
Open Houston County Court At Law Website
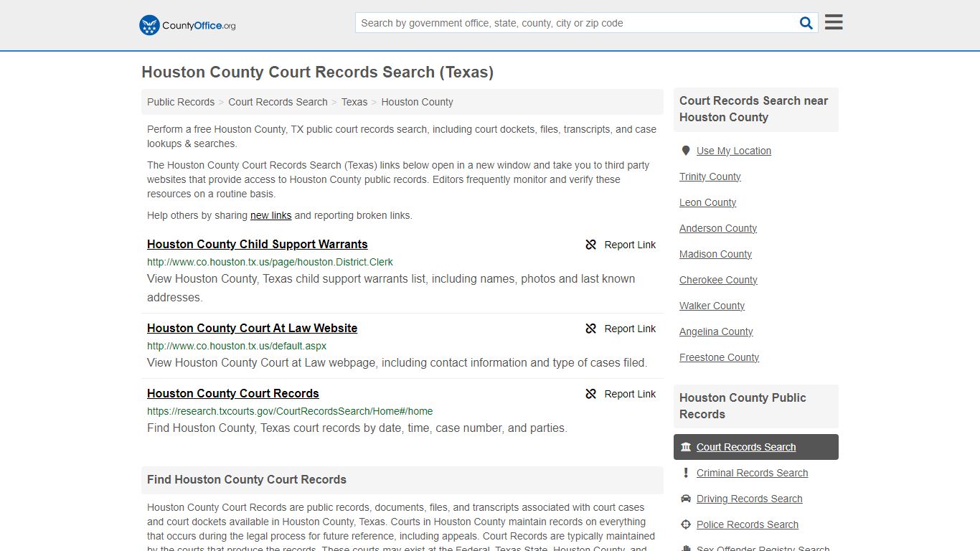(x=252, y=329)
